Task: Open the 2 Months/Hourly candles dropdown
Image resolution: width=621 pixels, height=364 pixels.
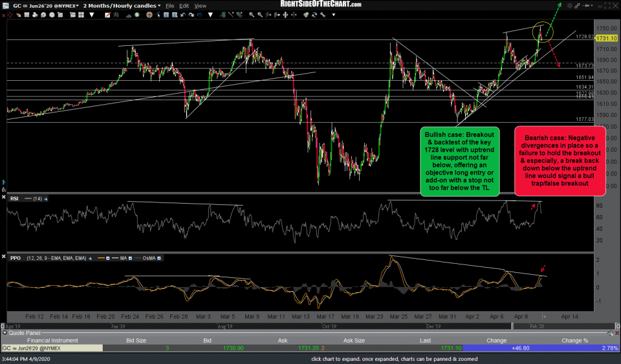Action: 122,5
